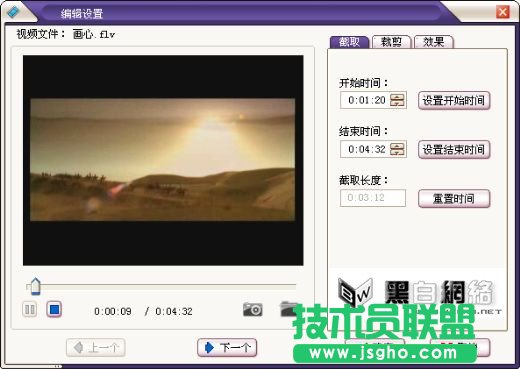Image resolution: width=520 pixels, height=369 pixels.
Task: Go to next file with 下一个
Action: point(227,348)
